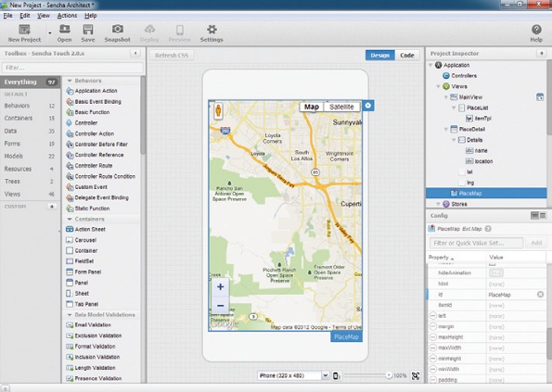552x392 pixels.
Task: Select the Basic Event Binding icon
Action: tap(70, 102)
